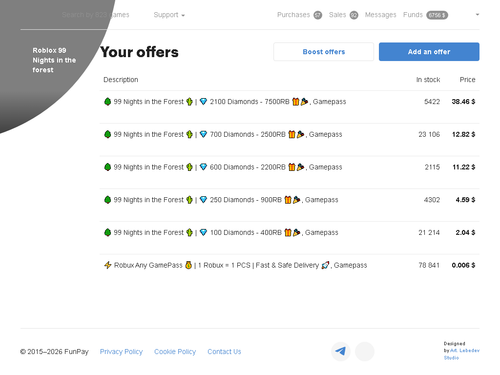Click the In stock column header

[428, 80]
